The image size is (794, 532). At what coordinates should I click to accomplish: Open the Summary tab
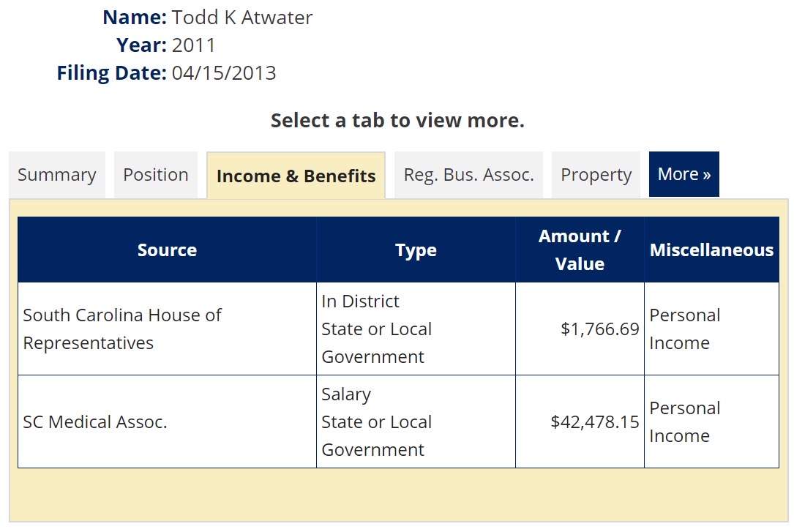57,175
